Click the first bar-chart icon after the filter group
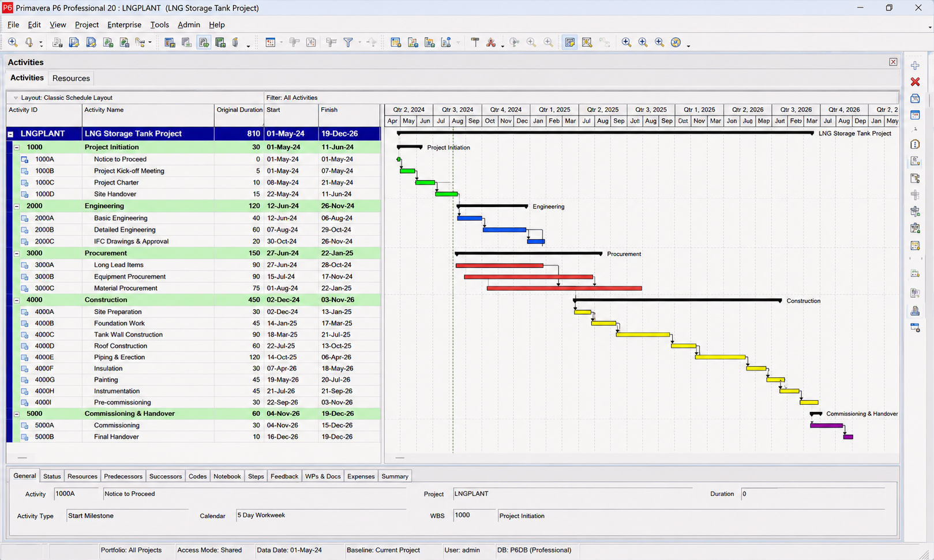 click(396, 42)
